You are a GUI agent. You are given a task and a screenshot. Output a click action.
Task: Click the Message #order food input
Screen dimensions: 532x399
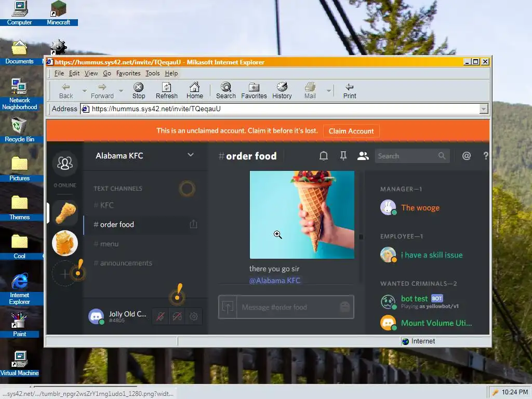coord(288,307)
